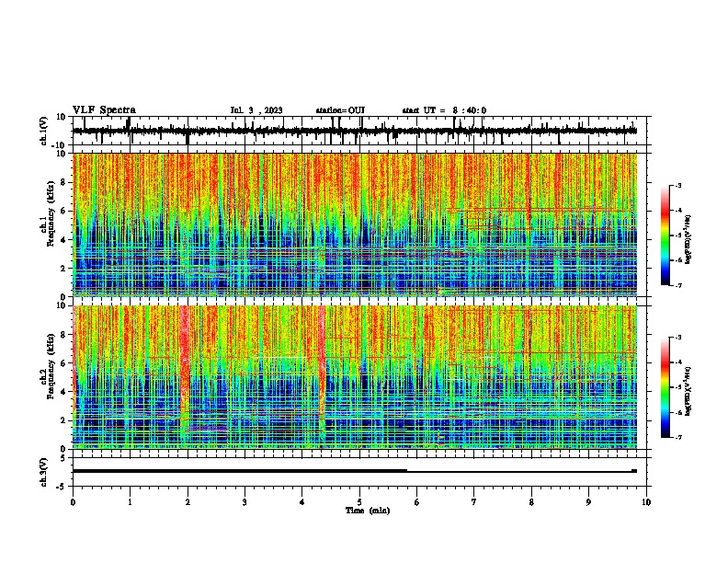Select the ch.1 color scale bar
This screenshot has width=728, height=563.
coord(665,236)
